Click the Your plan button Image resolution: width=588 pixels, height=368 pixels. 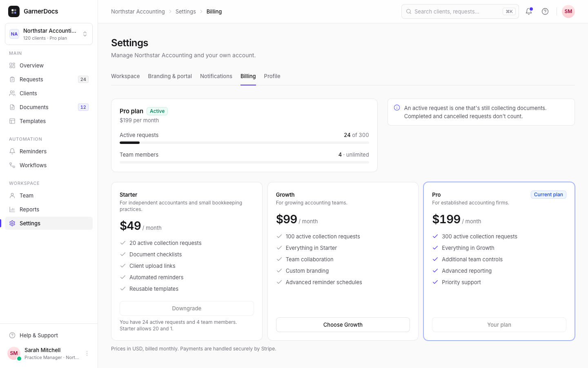point(499,325)
